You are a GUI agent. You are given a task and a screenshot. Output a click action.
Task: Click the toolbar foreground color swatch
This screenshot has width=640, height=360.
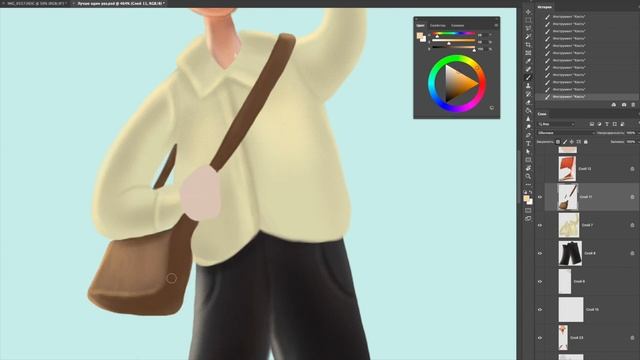(527, 199)
